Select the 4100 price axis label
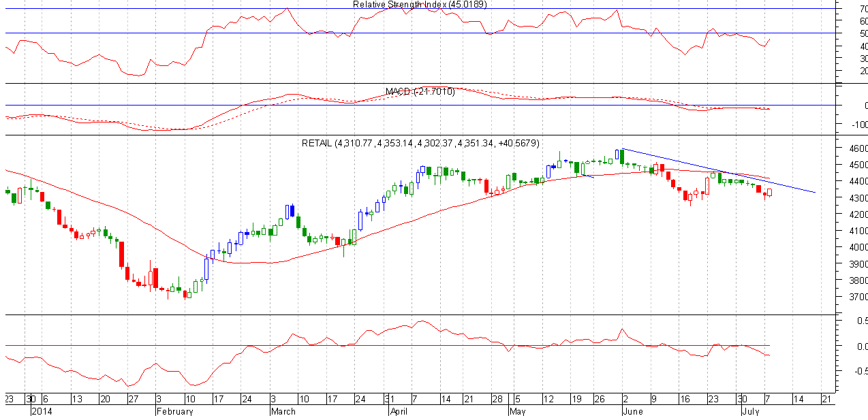Image resolution: width=868 pixels, height=420 pixels. (x=858, y=231)
